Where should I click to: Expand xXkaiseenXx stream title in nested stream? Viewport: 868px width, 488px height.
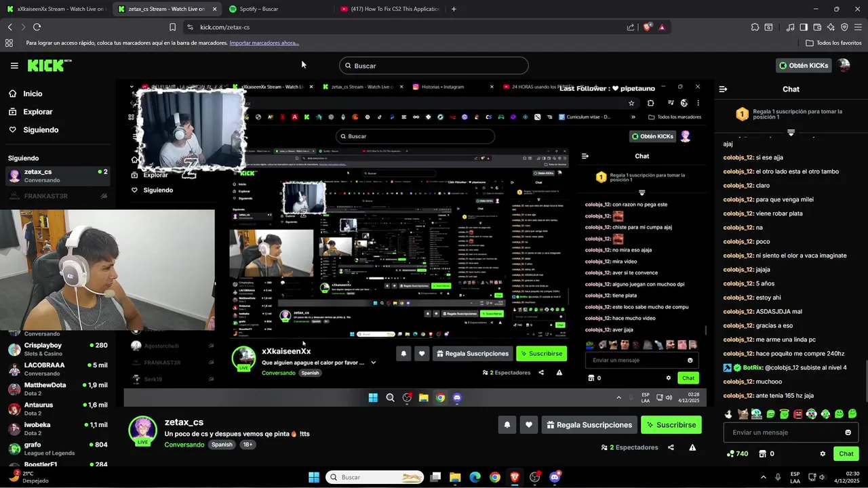(x=373, y=363)
